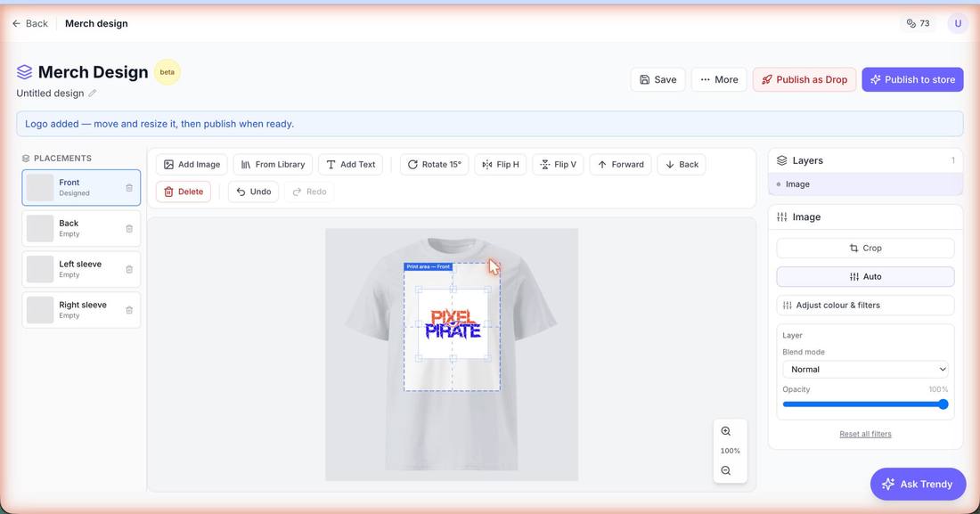Click the Image panel sliders icon
980x514 pixels.
click(x=782, y=217)
